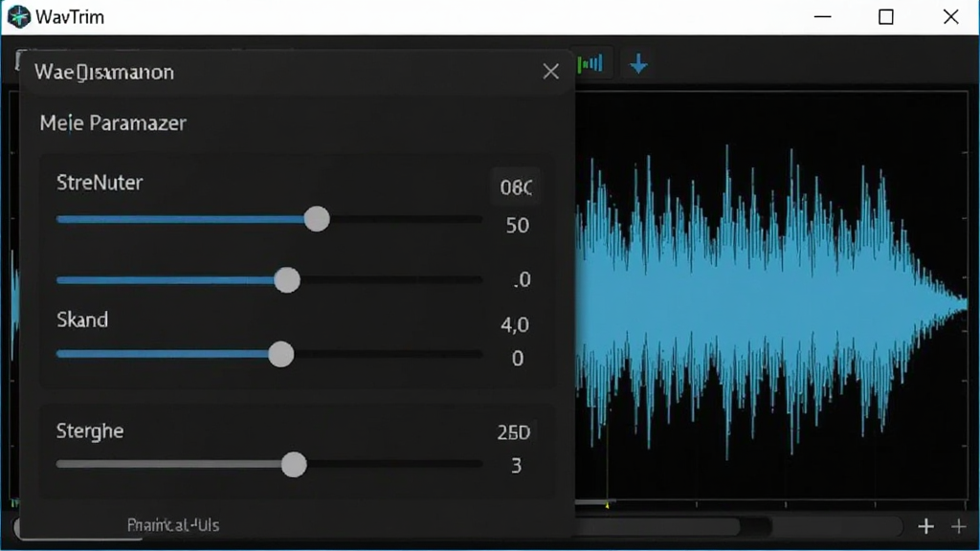The width and height of the screenshot is (980, 551).
Task: Maximize the WavTrim window
Action: (x=885, y=17)
